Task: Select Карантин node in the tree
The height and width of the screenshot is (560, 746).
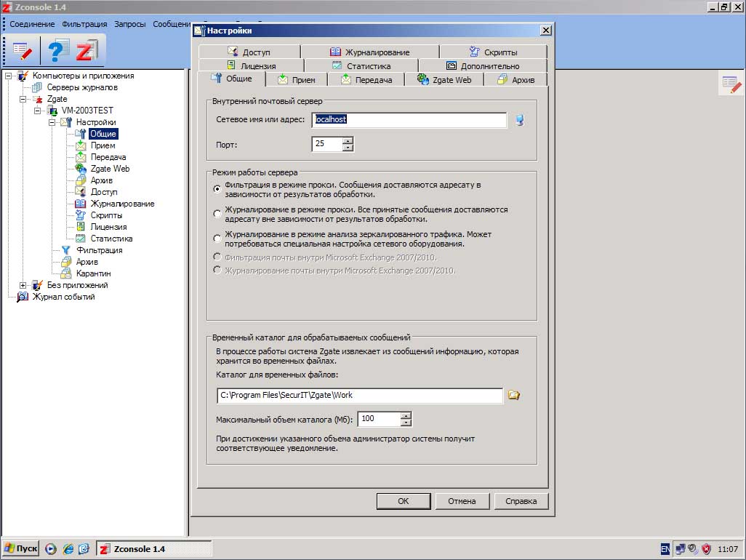Action: pyautogui.click(x=93, y=273)
